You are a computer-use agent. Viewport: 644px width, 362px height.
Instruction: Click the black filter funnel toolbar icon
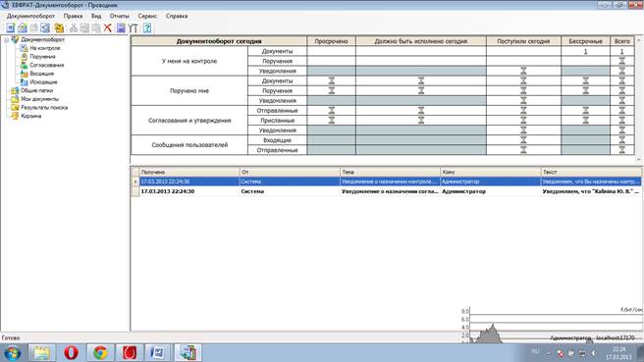(133, 27)
